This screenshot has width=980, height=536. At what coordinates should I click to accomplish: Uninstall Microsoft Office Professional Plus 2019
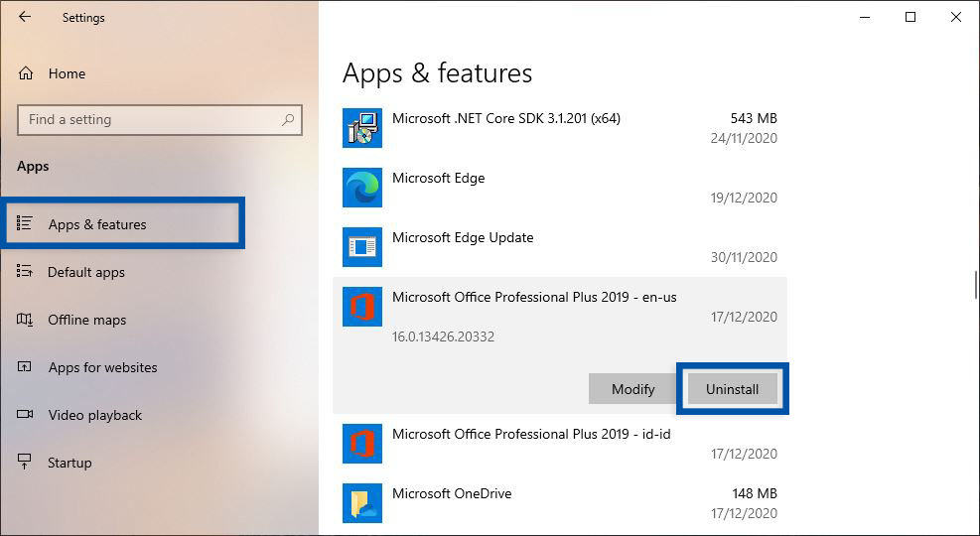point(732,389)
